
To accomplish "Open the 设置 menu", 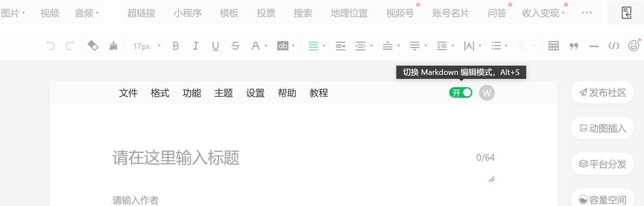I will click(255, 93).
